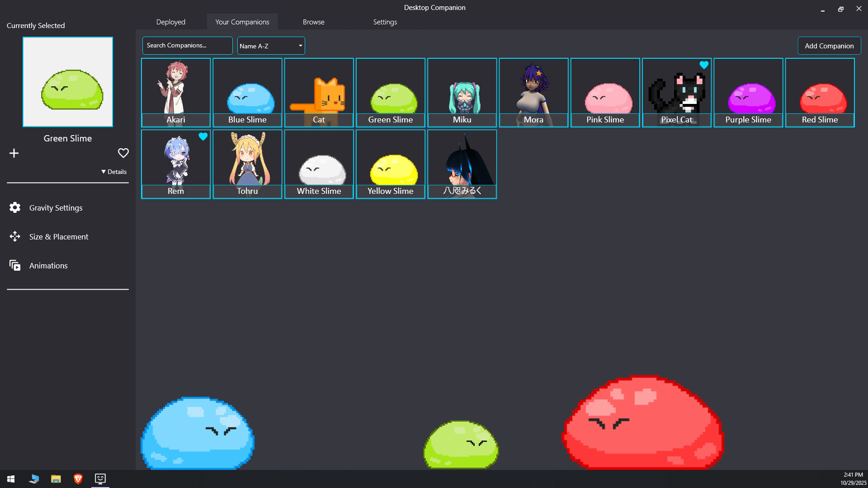
Task: Open the Settings tab
Action: coord(385,22)
